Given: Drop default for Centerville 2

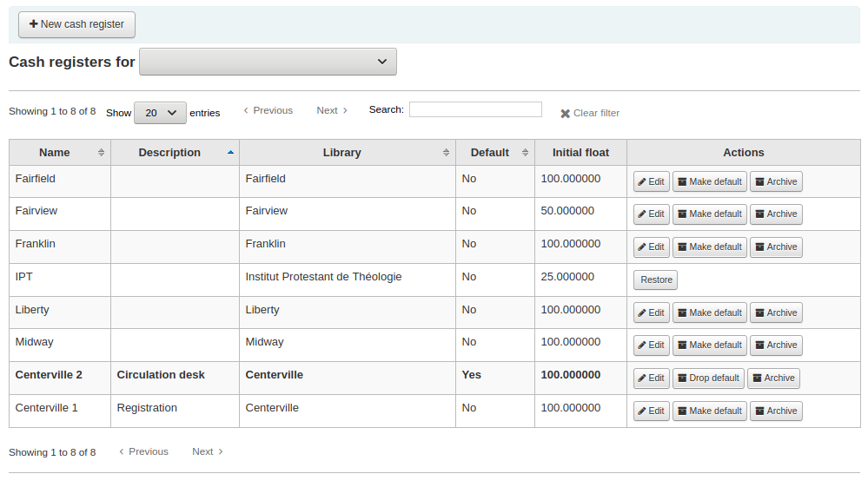Looking at the screenshot, I should click(x=708, y=378).
